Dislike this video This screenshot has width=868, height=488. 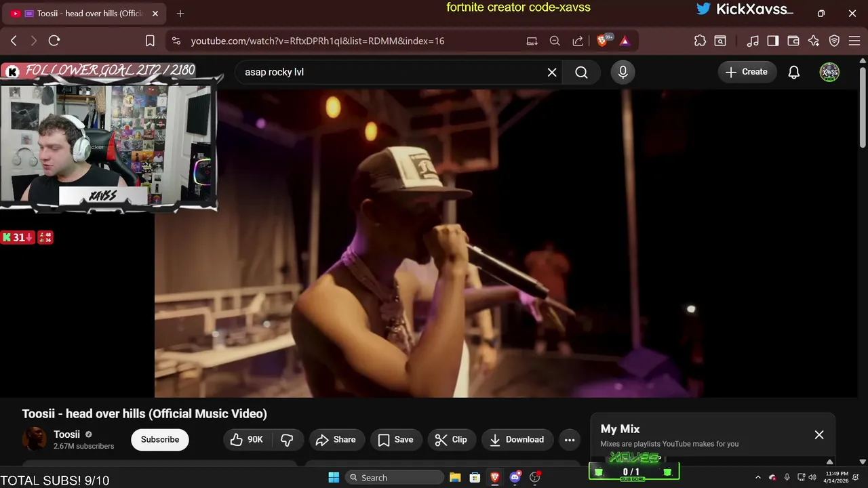tap(287, 439)
